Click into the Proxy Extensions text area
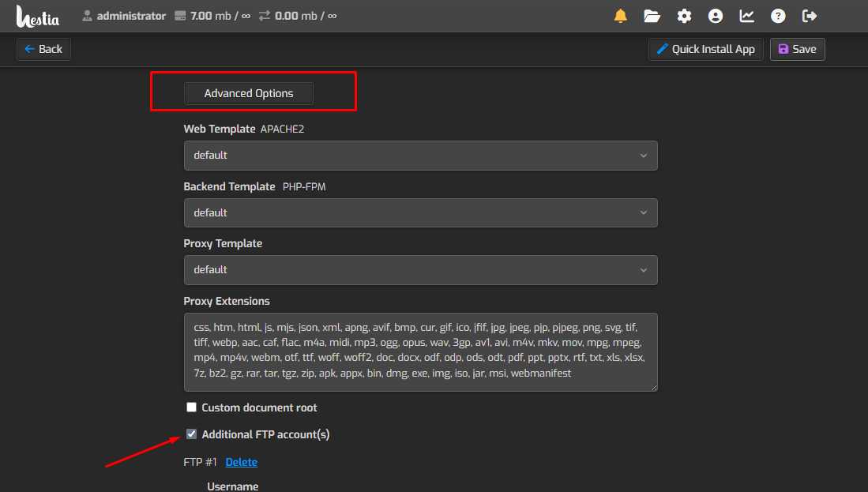 (420, 352)
